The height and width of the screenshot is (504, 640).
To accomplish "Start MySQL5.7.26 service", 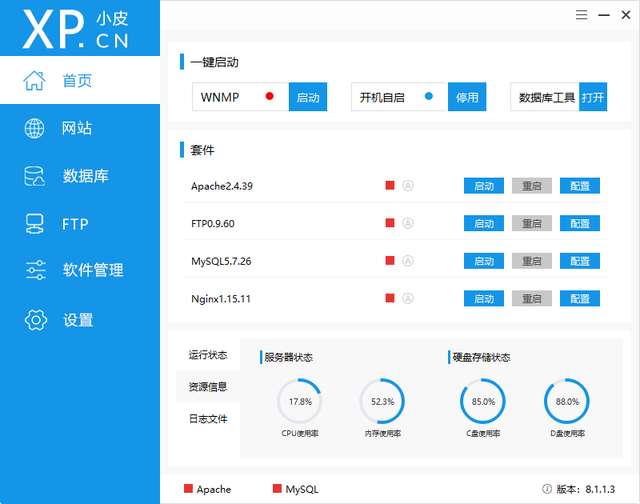I will tap(484, 261).
